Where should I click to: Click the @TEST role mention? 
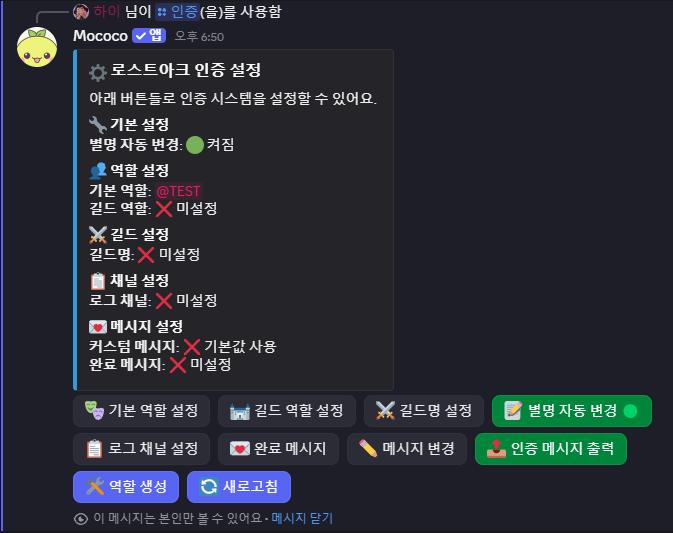tap(179, 191)
